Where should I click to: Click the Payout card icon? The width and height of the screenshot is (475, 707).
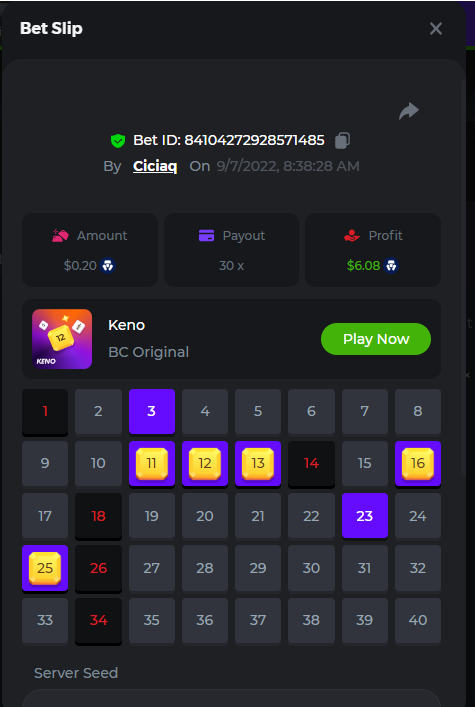click(206, 235)
